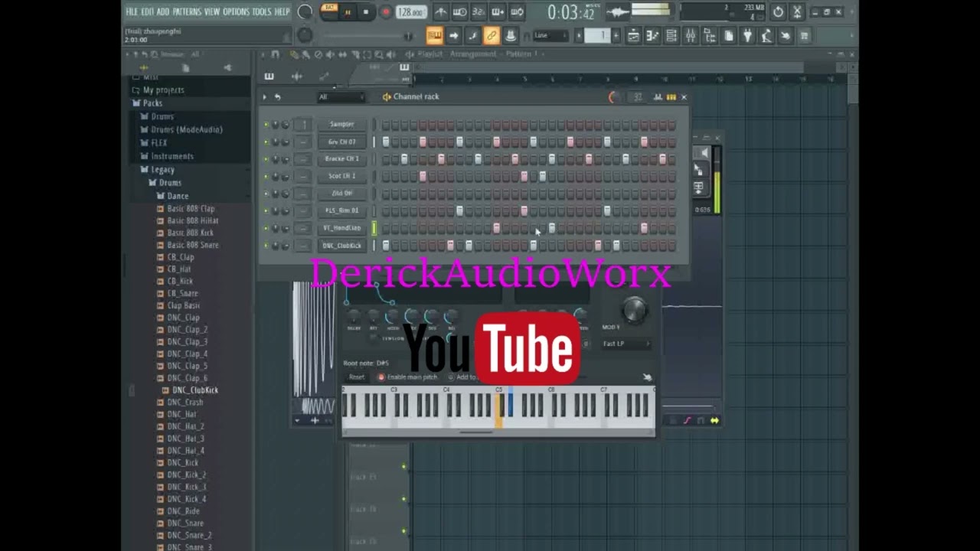This screenshot has width=980, height=551.
Task: Click the tempo 128 display
Action: point(411,12)
